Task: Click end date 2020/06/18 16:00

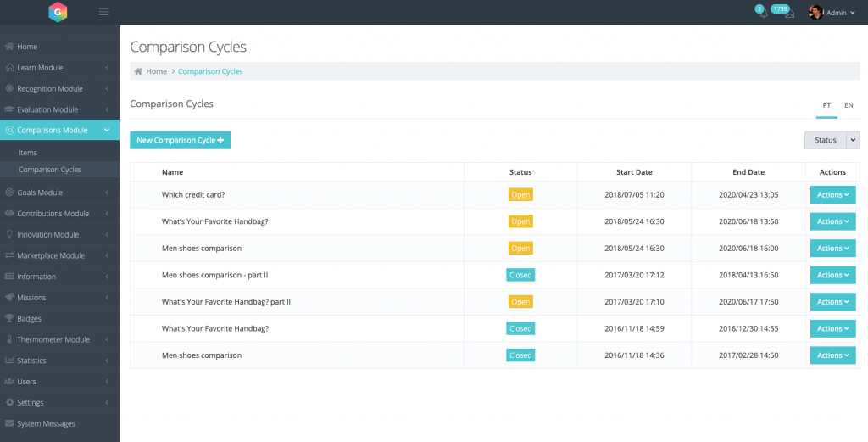Action: (x=748, y=249)
